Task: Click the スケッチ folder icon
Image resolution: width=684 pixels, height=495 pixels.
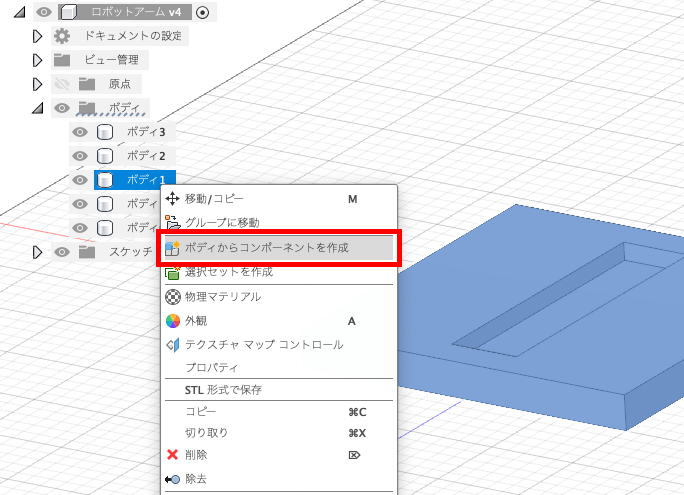Action: point(87,251)
